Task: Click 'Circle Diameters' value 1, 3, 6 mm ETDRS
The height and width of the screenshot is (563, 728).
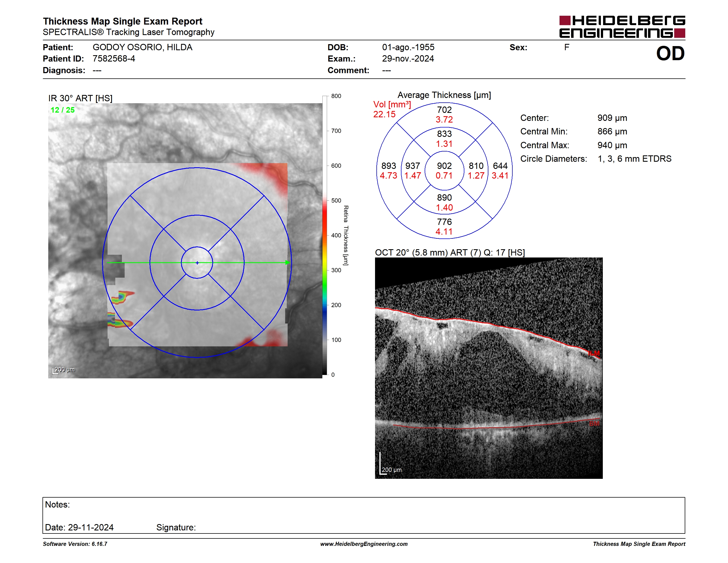Action: pyautogui.click(x=634, y=159)
